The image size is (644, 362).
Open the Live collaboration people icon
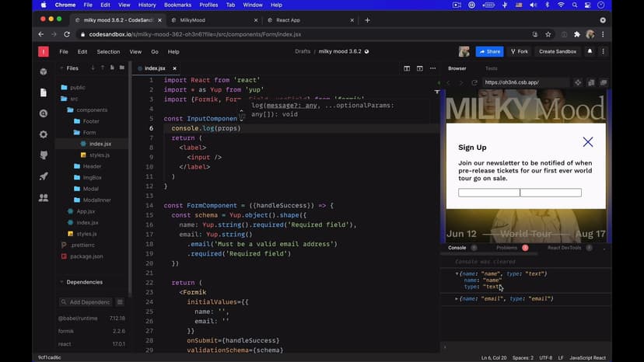[x=44, y=197]
